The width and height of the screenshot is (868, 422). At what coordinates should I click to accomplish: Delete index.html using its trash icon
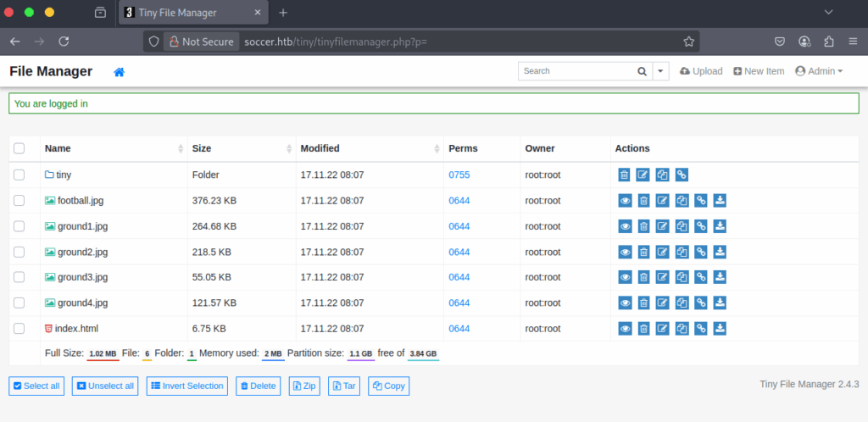click(644, 329)
